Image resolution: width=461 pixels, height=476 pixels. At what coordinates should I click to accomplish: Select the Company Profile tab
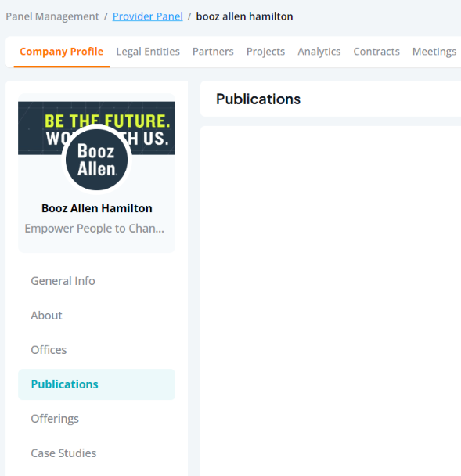pyautogui.click(x=62, y=52)
